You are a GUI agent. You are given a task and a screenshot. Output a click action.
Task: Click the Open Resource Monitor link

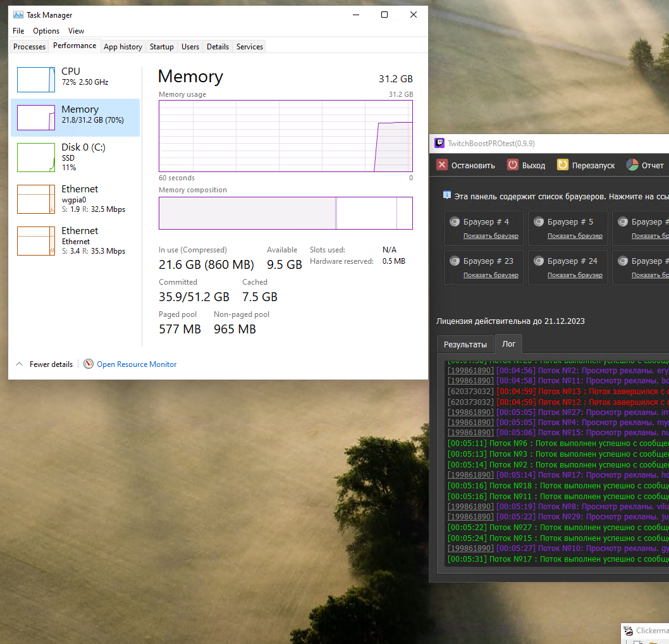point(137,364)
